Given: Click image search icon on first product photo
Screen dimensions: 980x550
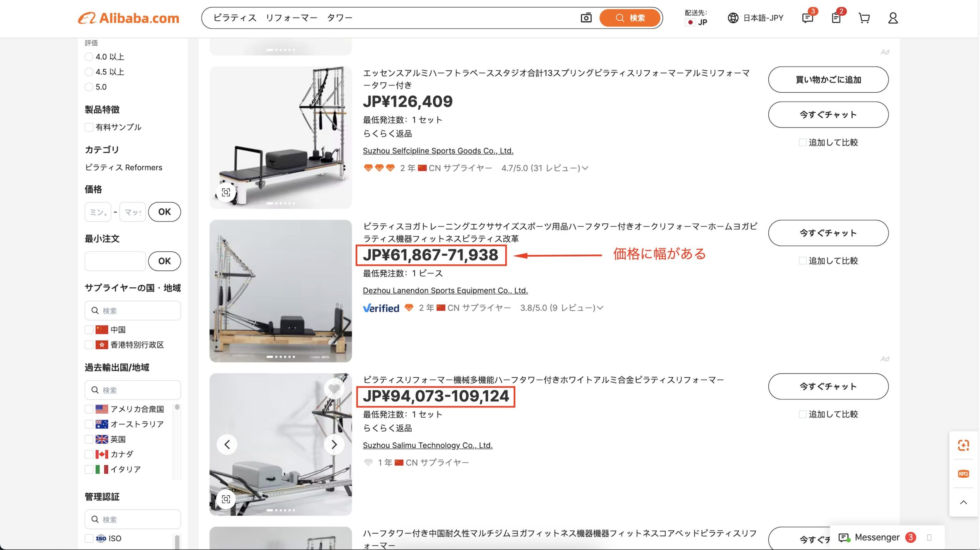Looking at the screenshot, I should [226, 192].
